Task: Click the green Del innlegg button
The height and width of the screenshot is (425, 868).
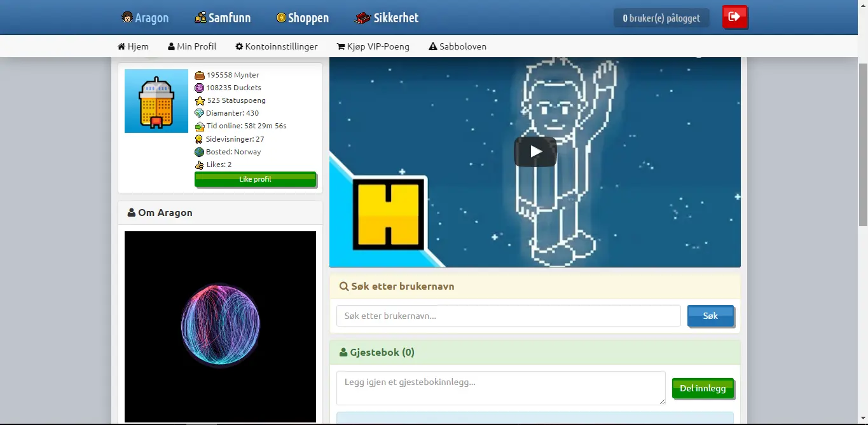Action: 703,388
